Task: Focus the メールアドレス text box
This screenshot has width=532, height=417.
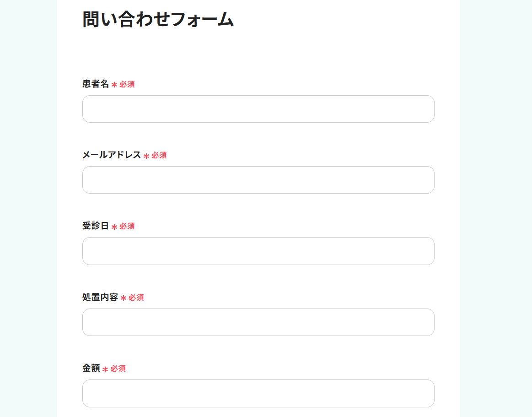Action: [x=258, y=180]
